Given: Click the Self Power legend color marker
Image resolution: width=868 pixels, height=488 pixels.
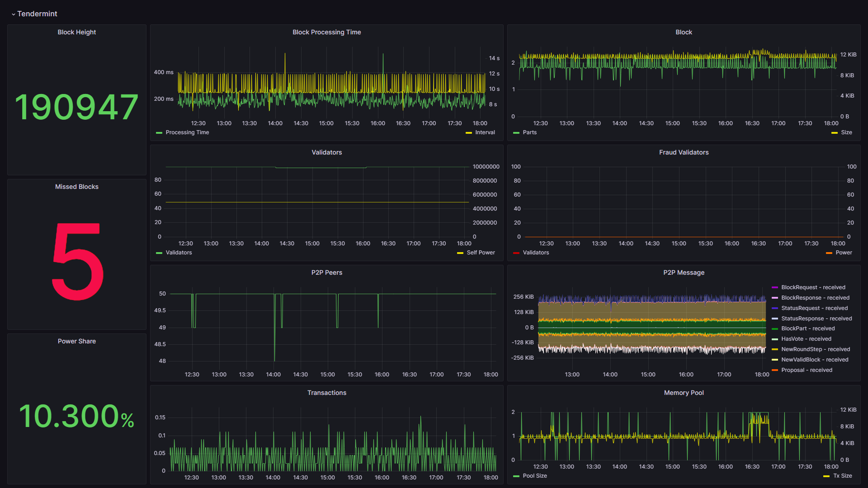Looking at the screenshot, I should pos(460,253).
